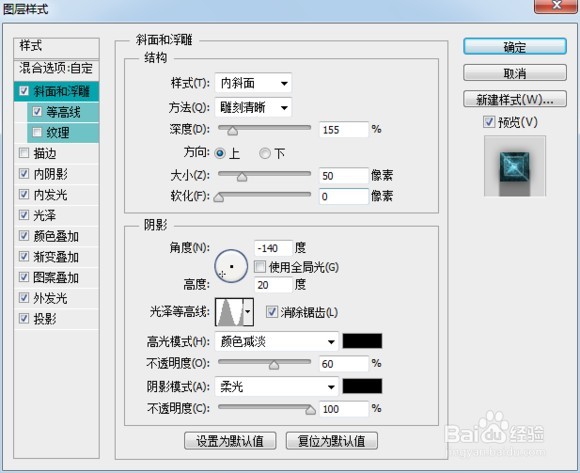
Task: Toggle the 斜面和浮雕 checkbox
Action: [x=24, y=91]
